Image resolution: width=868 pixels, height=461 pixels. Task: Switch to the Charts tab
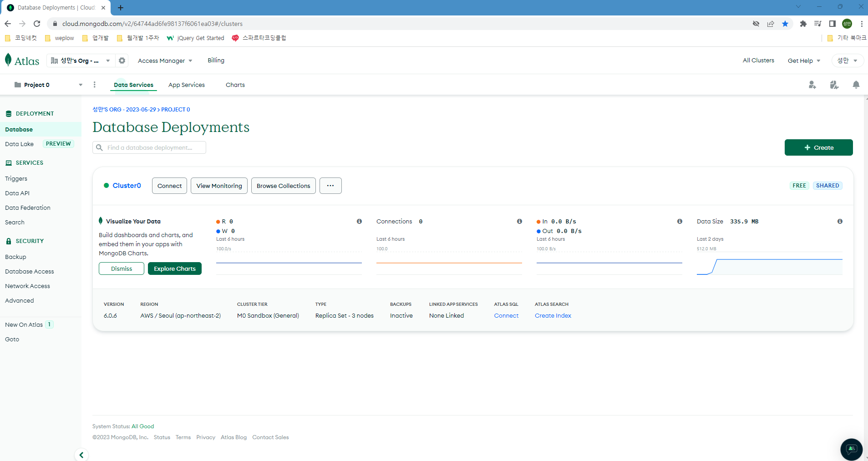[x=235, y=85]
